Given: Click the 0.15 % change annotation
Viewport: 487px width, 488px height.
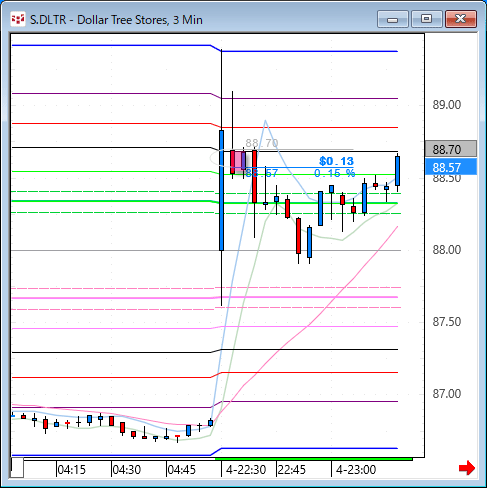Looking at the screenshot, I should 334,173.
